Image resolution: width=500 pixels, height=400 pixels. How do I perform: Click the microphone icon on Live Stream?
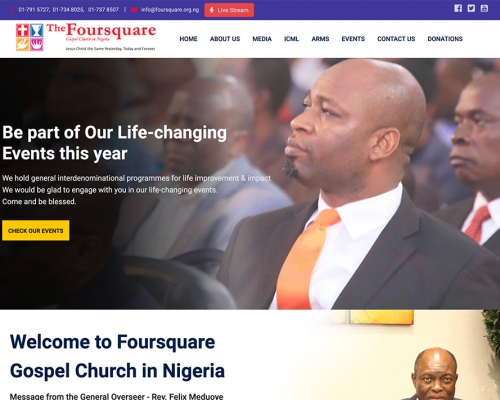[x=211, y=10]
